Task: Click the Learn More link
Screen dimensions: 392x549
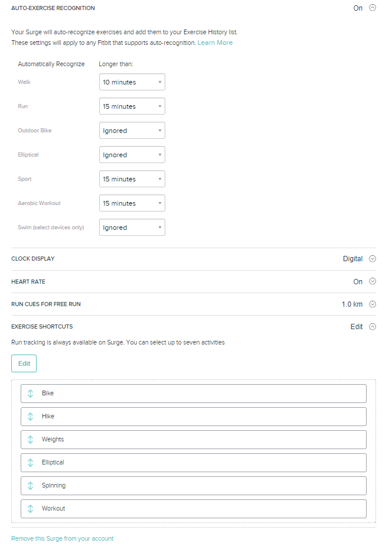Action: 215,43
